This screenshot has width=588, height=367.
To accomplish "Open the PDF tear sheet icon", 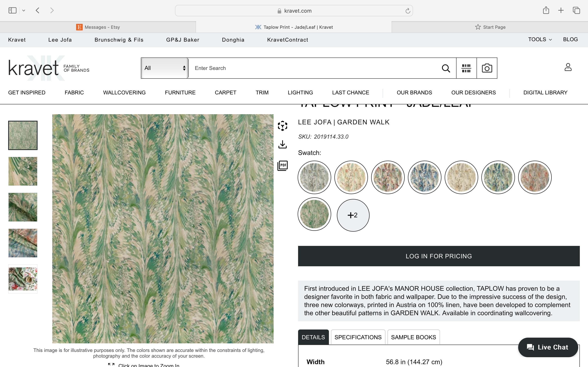I will coord(282,166).
